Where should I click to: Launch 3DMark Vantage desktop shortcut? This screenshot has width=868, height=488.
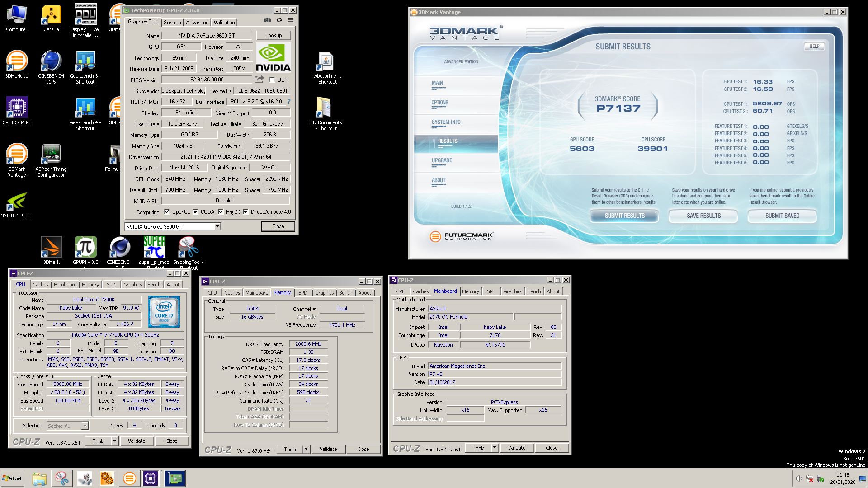[x=17, y=160]
